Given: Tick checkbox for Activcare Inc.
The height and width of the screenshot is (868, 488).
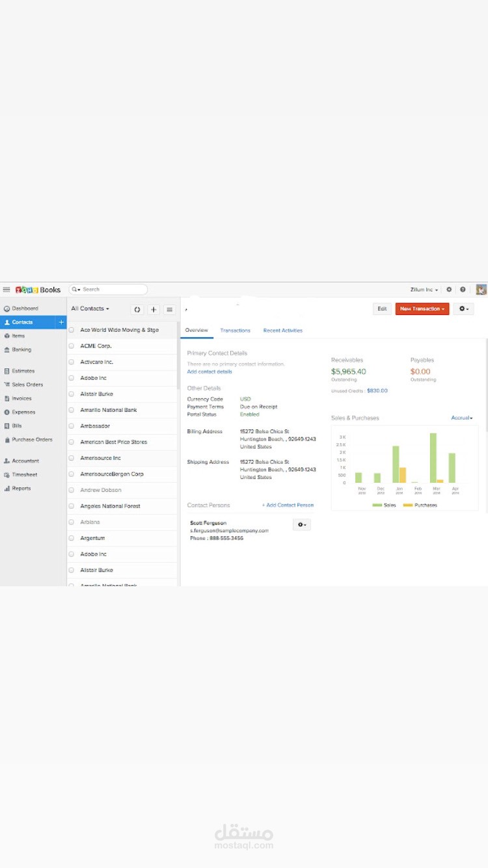Looking at the screenshot, I should (x=72, y=362).
